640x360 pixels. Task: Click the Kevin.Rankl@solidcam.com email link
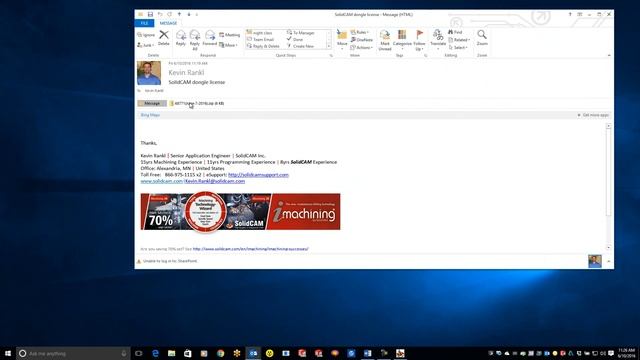point(215,181)
